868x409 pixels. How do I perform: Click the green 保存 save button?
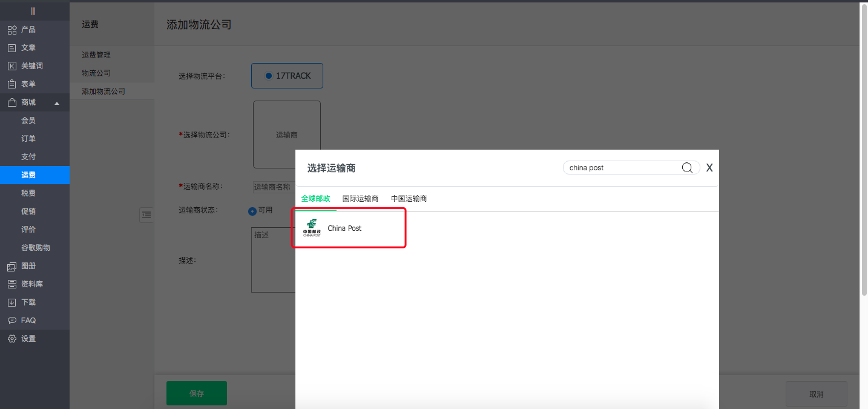[x=196, y=393]
